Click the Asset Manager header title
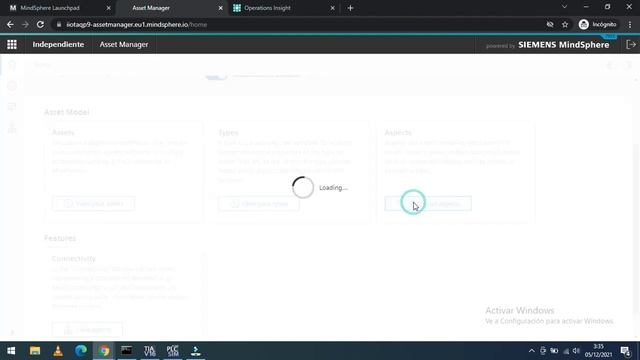The width and height of the screenshot is (640, 360). [x=124, y=44]
